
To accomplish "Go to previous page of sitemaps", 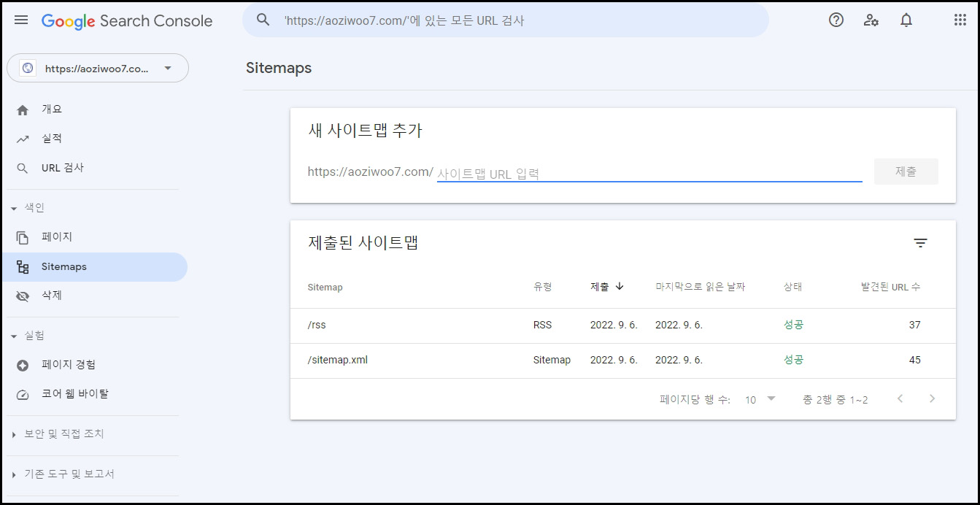I will [900, 398].
